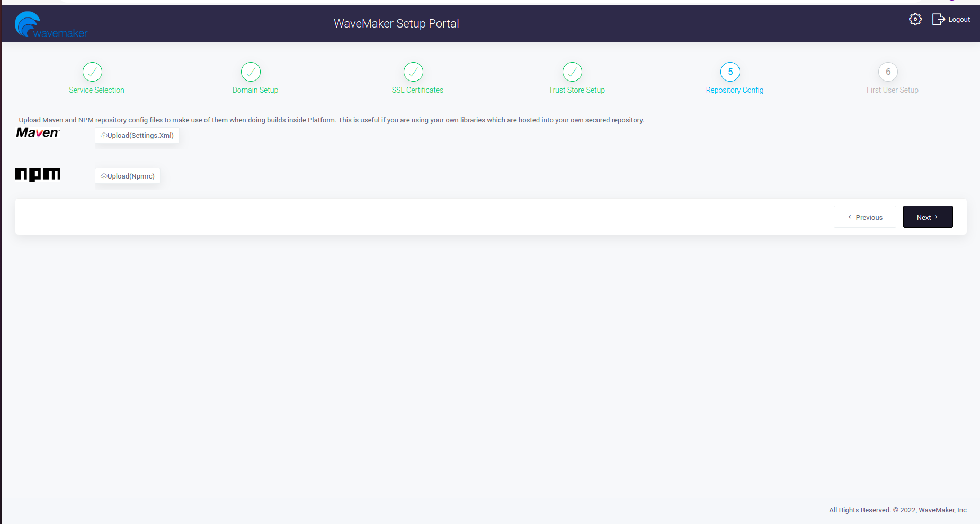Click the upload icon inside Upload(Settings.Xml)

pyautogui.click(x=104, y=135)
